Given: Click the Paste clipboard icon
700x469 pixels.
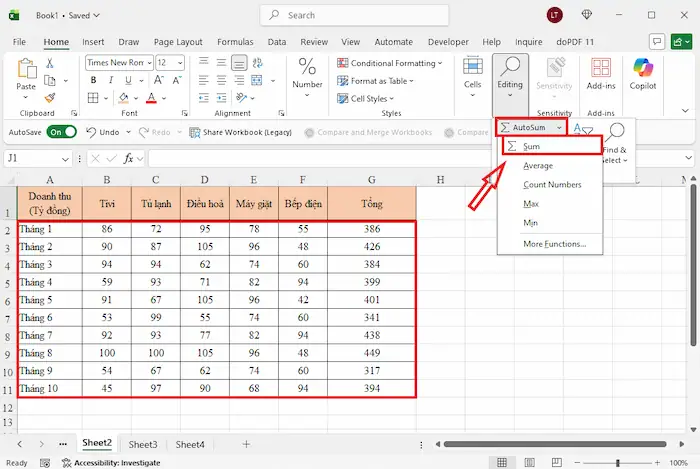Looking at the screenshot, I should pyautogui.click(x=26, y=70).
